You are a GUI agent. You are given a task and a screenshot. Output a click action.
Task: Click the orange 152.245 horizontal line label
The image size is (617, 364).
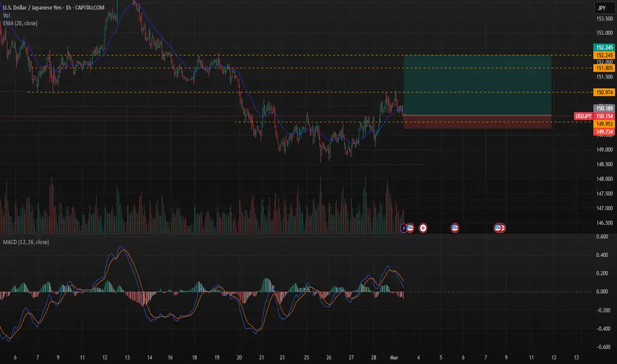pyautogui.click(x=604, y=55)
